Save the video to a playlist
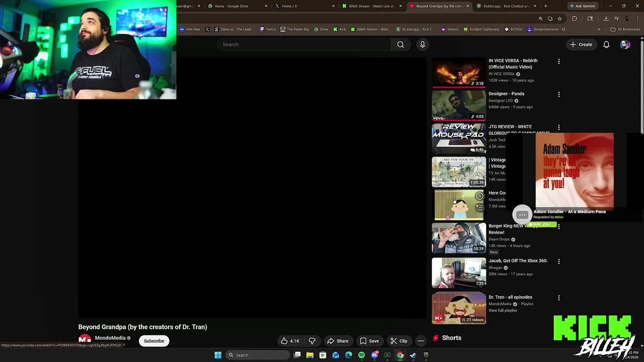The height and width of the screenshot is (362, 644). (x=369, y=341)
